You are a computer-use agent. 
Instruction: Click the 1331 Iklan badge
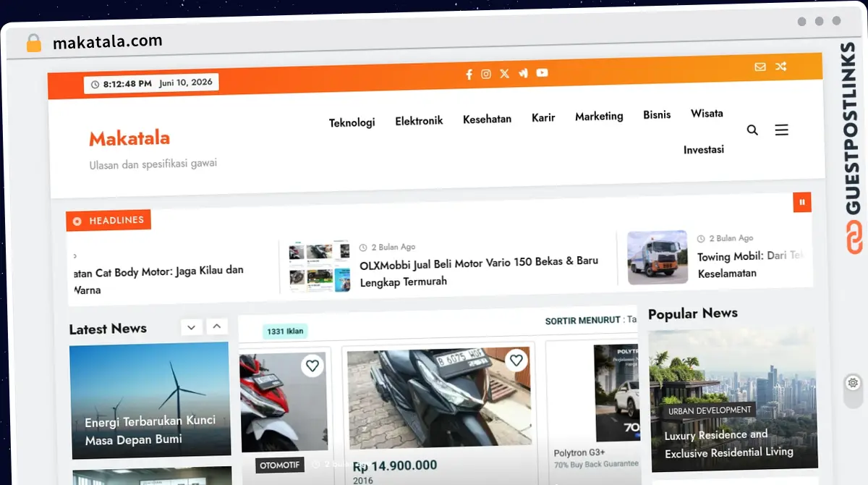(285, 332)
